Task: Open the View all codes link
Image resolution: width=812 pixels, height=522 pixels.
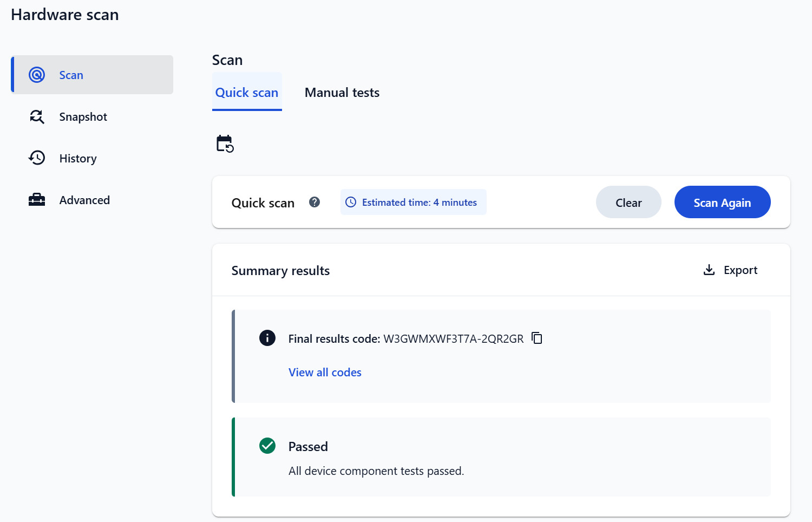Action: pyautogui.click(x=325, y=372)
